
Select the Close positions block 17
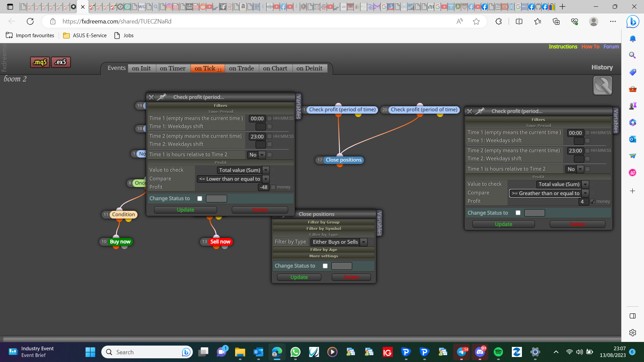click(343, 160)
